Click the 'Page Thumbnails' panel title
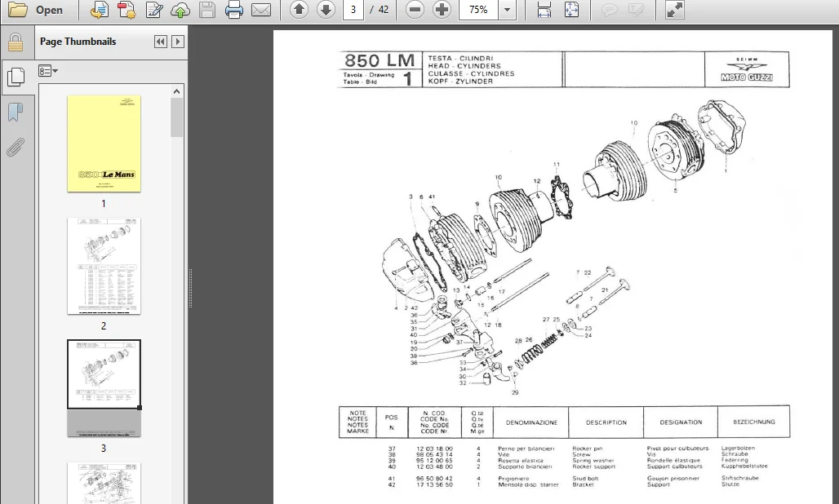Image resolution: width=839 pixels, height=504 pixels. click(x=78, y=42)
